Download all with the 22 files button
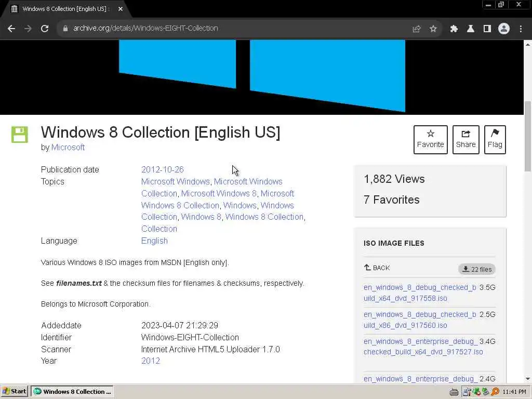The width and height of the screenshot is (532, 399). (x=477, y=269)
